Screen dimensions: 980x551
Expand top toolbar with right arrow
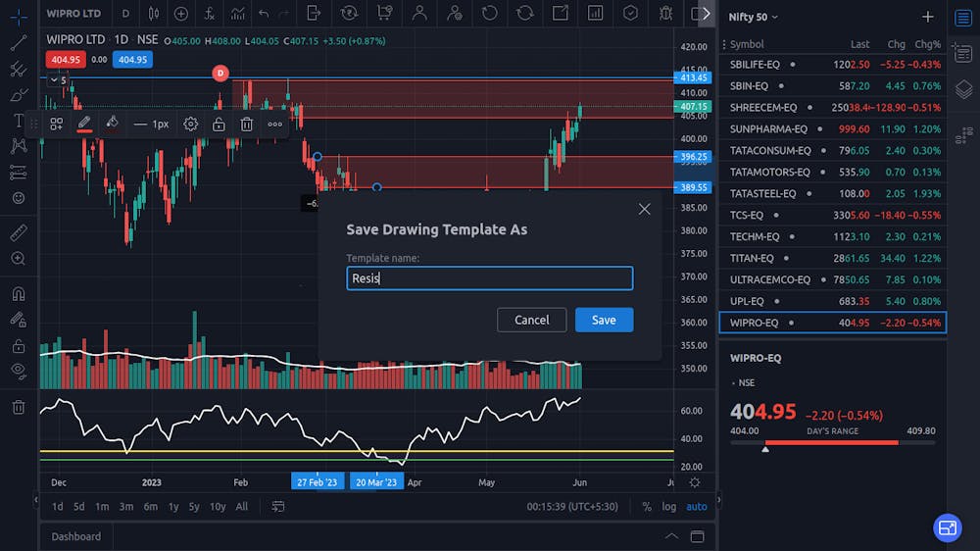pos(707,13)
